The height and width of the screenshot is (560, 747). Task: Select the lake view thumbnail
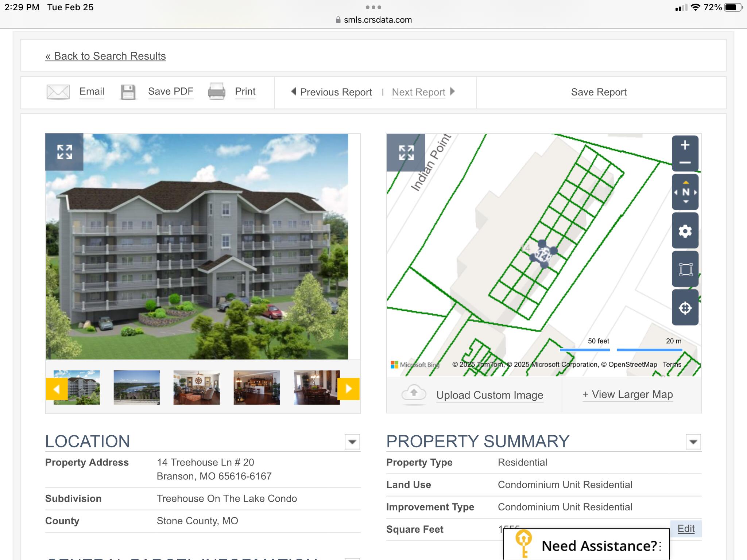pyautogui.click(x=136, y=387)
